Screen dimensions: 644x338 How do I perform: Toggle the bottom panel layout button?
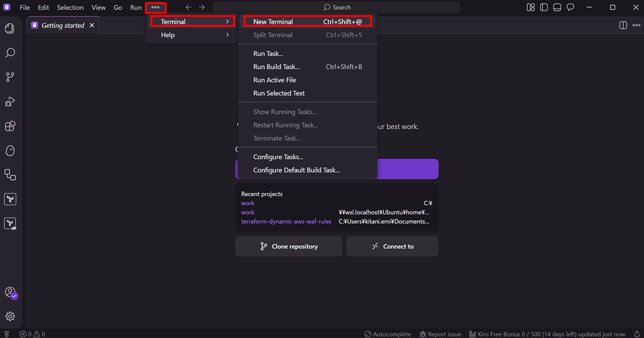point(557,8)
